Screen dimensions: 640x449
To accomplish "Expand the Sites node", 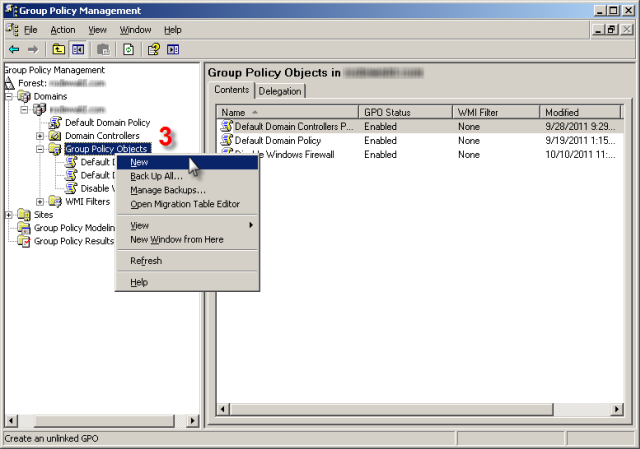I will (9, 214).
